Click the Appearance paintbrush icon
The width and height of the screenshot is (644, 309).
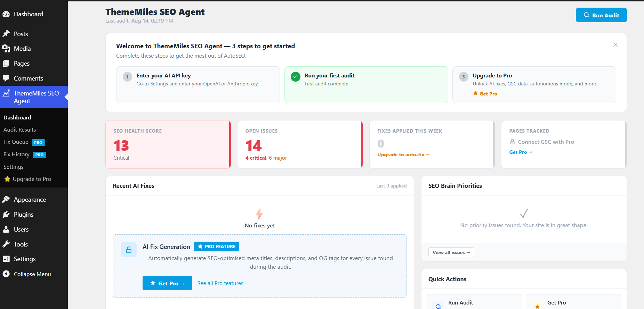click(6, 199)
